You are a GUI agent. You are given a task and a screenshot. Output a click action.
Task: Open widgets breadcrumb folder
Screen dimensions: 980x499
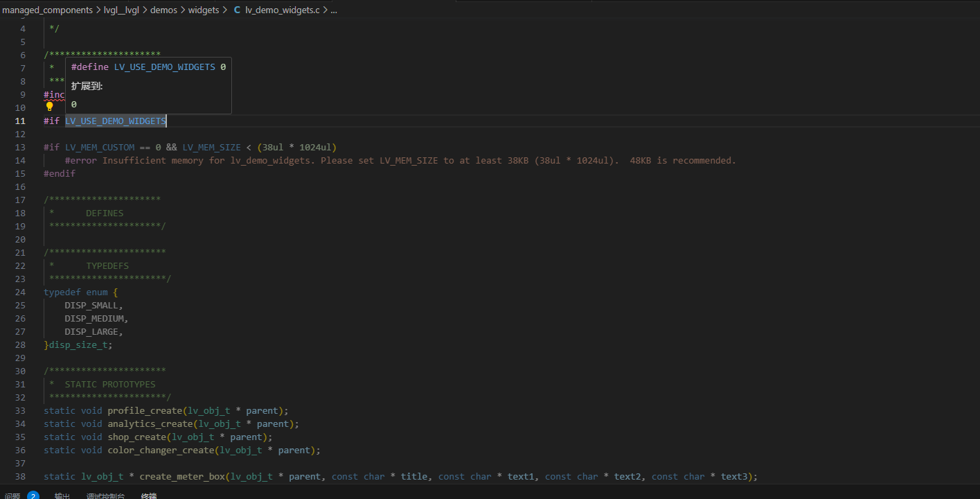[x=204, y=10]
